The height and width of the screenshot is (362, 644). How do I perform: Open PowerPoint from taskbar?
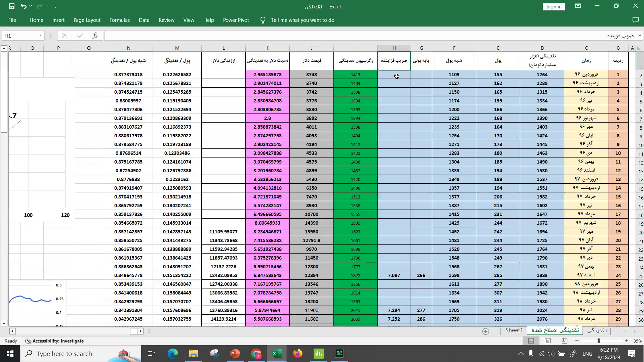[x=235, y=354]
